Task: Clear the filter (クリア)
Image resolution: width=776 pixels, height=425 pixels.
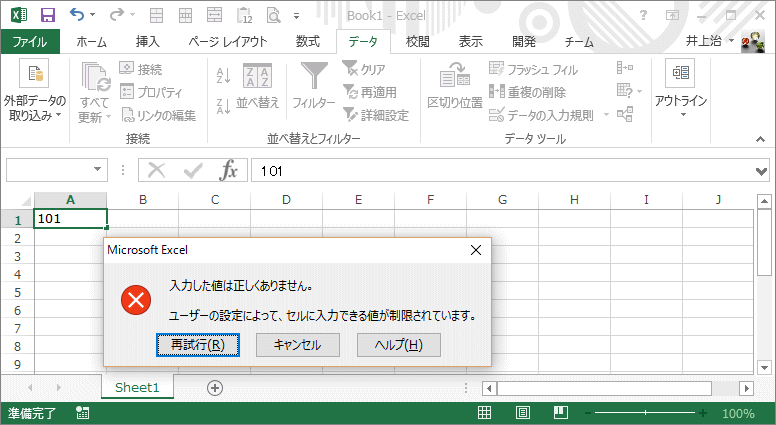Action: point(364,69)
